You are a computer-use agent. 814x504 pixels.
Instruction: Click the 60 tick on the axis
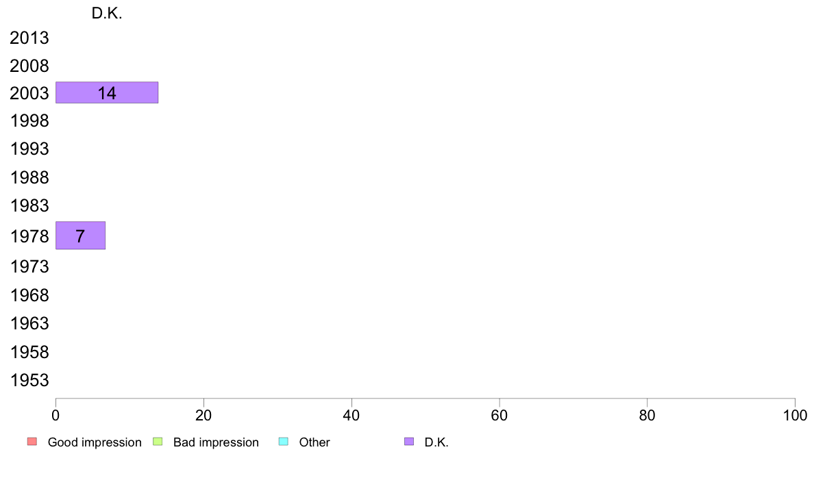click(500, 415)
